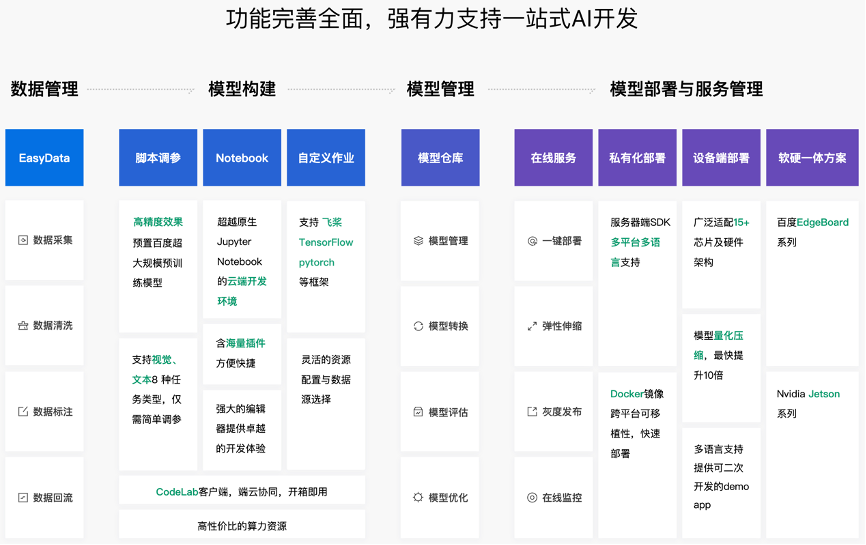Viewport: 866px width, 545px height.
Task: Select the 在线服务 purple tile
Action: (x=553, y=157)
